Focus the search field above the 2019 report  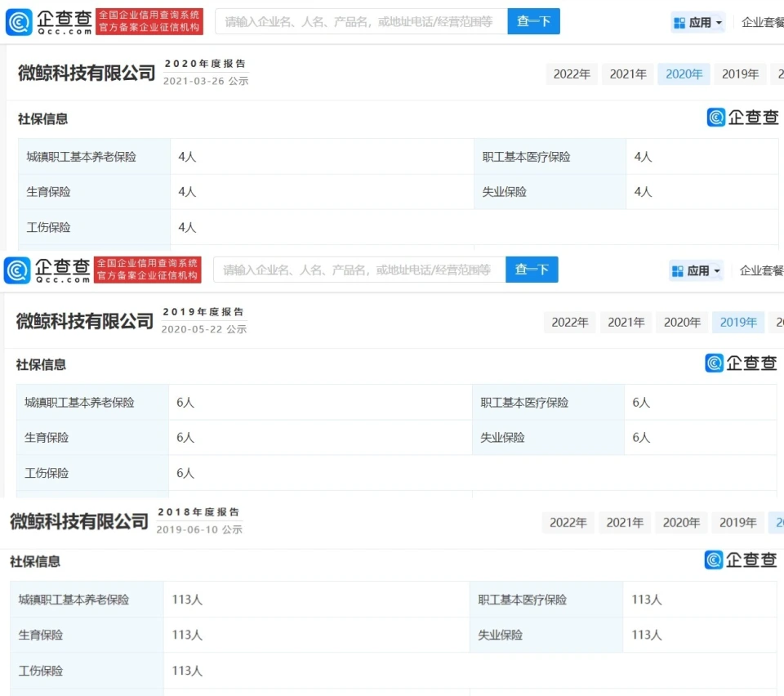click(x=359, y=270)
